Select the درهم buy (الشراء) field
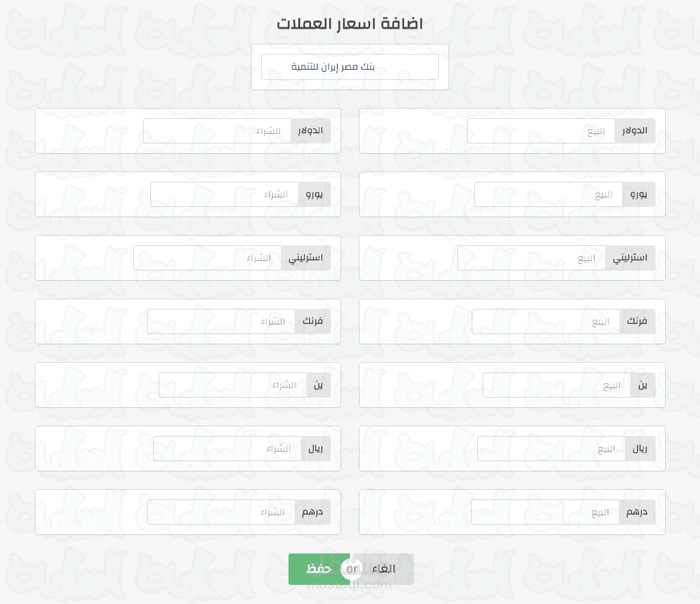The width and height of the screenshot is (700, 604). click(x=221, y=512)
